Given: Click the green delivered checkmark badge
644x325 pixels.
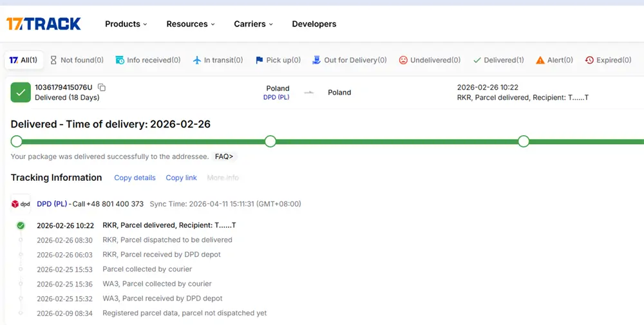Looking at the screenshot, I should click(x=21, y=93).
